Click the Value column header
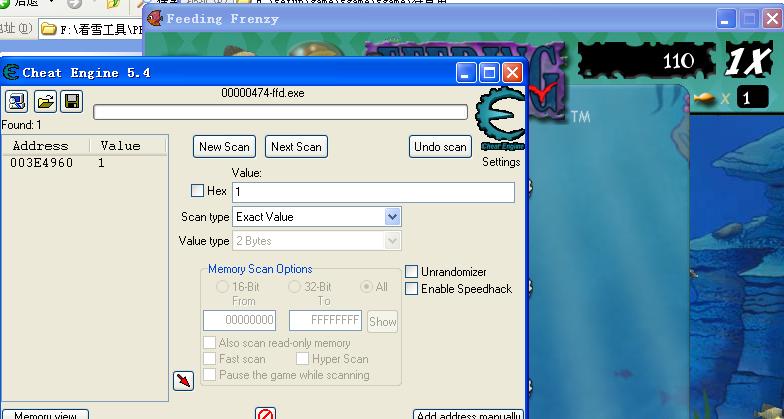The image size is (784, 419). point(128,146)
